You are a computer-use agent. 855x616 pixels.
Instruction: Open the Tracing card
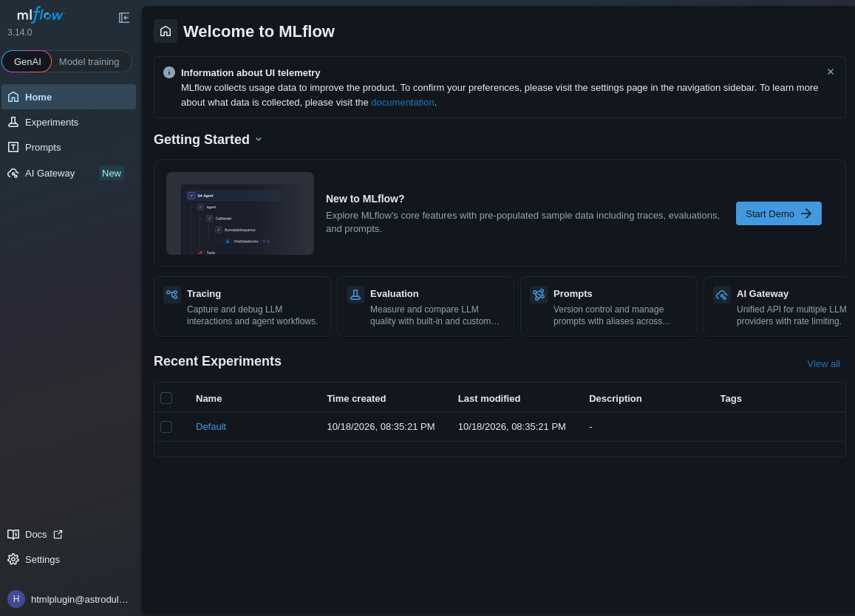[x=242, y=307]
